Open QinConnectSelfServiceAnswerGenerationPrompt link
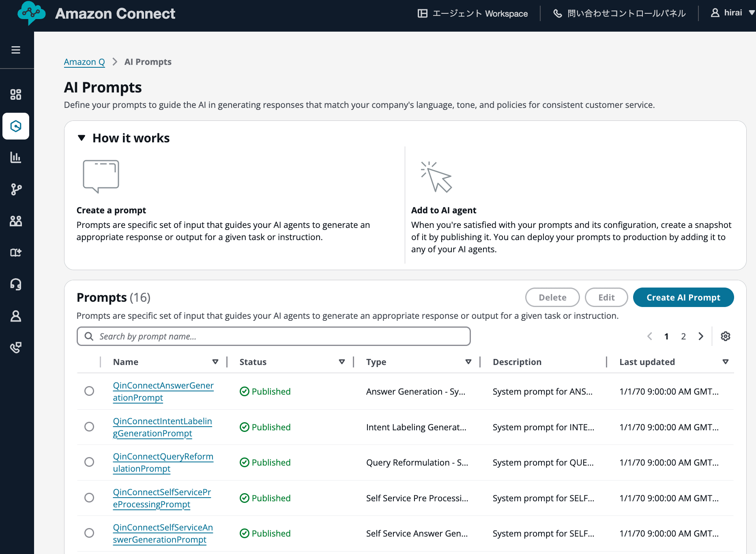 (163, 533)
